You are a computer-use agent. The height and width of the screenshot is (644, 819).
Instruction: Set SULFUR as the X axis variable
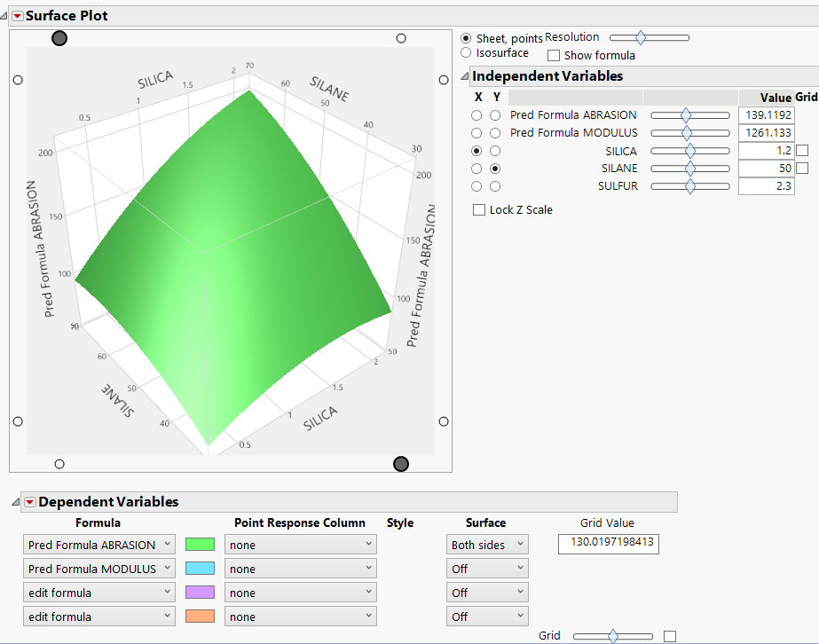coord(477,185)
